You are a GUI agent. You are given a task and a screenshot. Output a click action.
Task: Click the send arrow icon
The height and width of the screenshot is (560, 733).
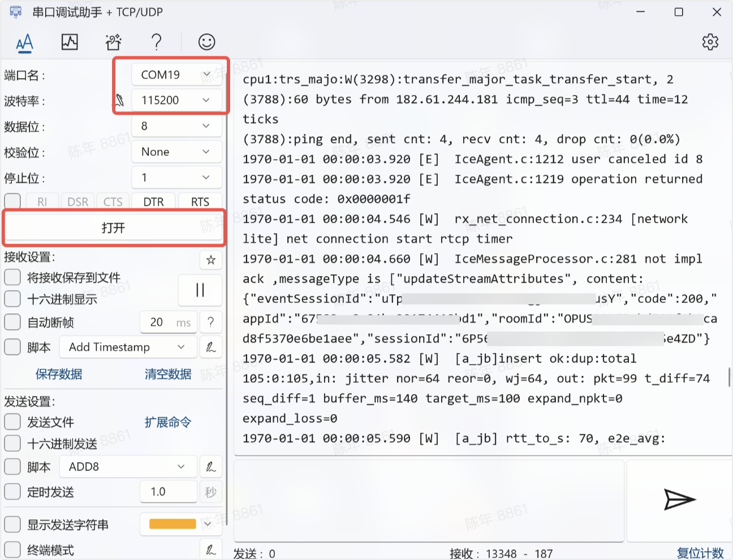[x=679, y=499]
